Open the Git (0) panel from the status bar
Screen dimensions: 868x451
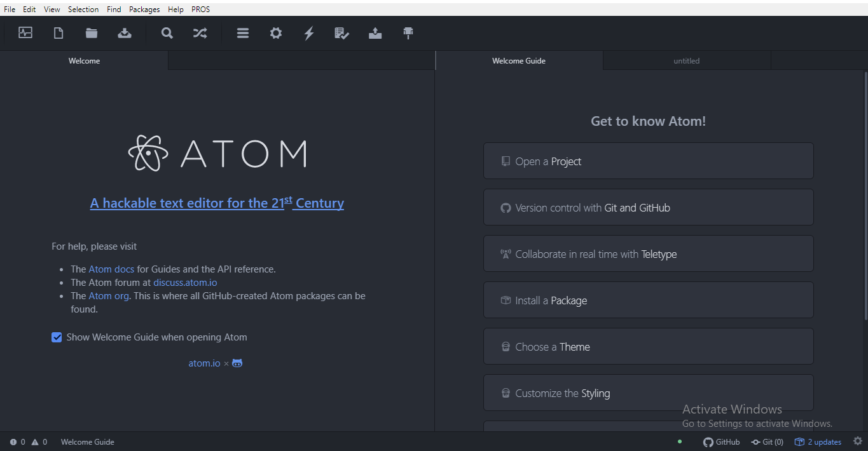point(767,442)
